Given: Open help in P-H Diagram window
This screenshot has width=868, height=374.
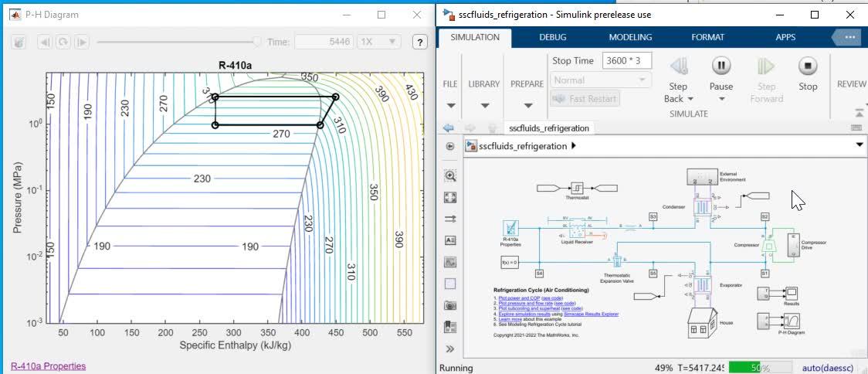Looking at the screenshot, I should [420, 42].
